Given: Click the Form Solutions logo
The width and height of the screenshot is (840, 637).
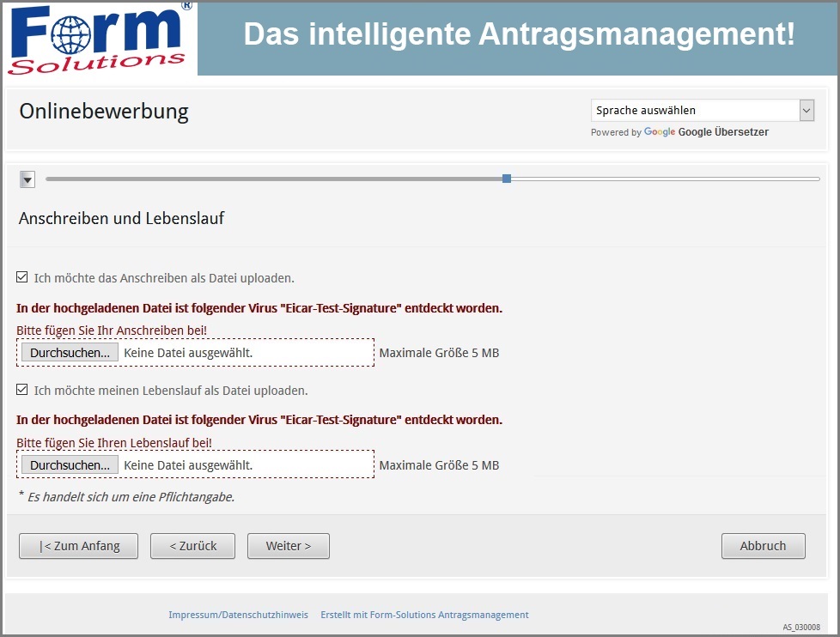Looking at the screenshot, I should 99,39.
